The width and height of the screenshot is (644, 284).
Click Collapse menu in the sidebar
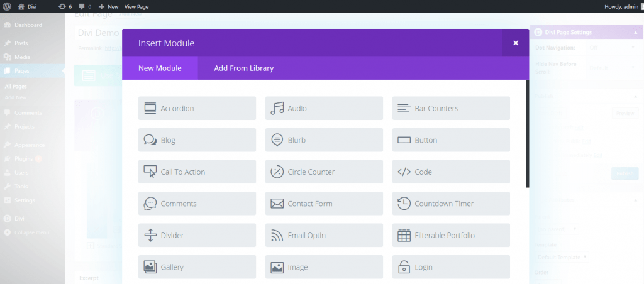(32, 232)
